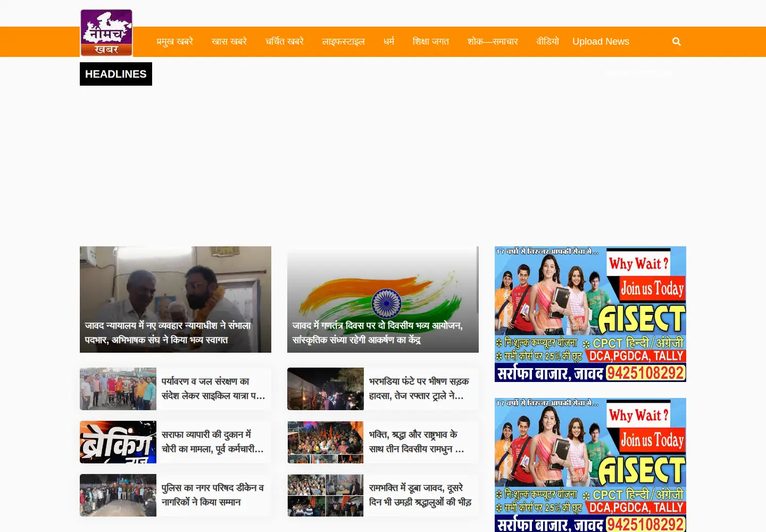
Task: Open the search magnifier icon
Action: click(677, 41)
